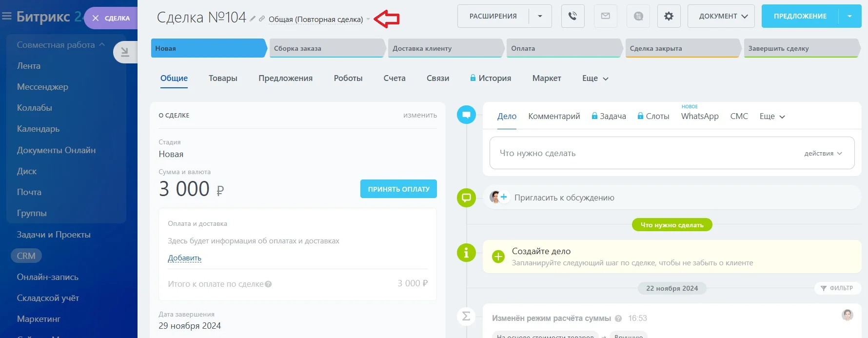
Task: Click the collapse panel arrow icon
Action: pos(125,52)
